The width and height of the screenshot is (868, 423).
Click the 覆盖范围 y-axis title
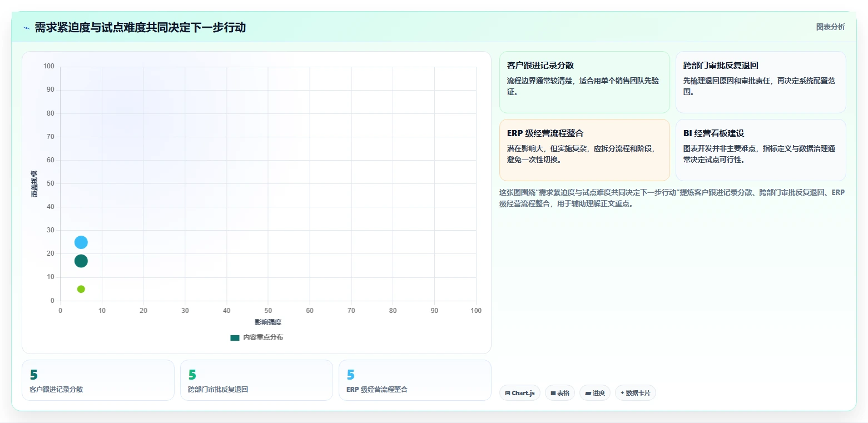pos(34,184)
